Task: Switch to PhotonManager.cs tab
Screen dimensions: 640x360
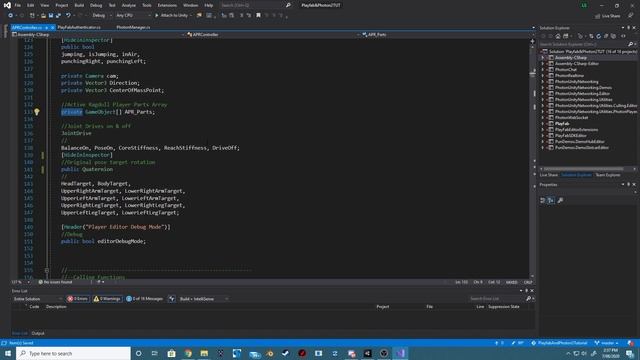Action: click(x=133, y=27)
